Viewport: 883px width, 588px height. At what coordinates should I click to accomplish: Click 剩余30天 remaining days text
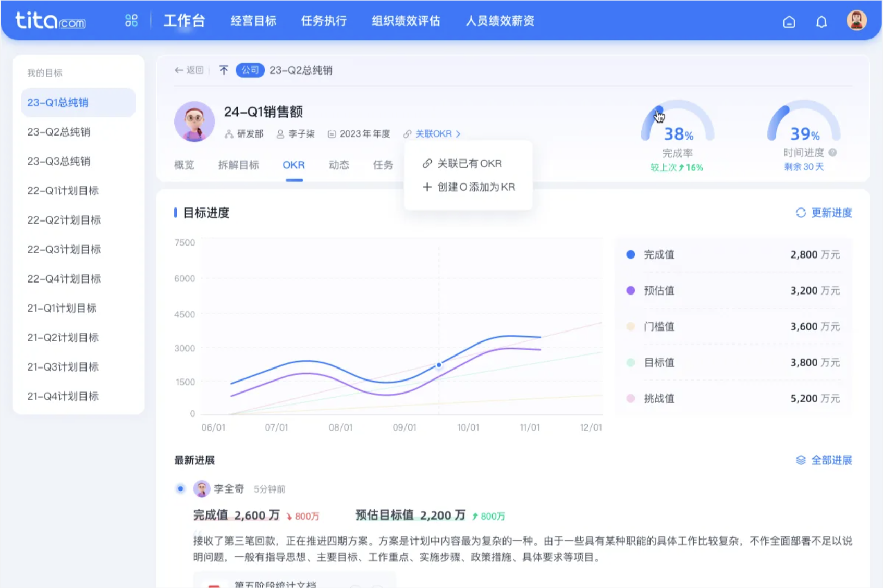(804, 167)
